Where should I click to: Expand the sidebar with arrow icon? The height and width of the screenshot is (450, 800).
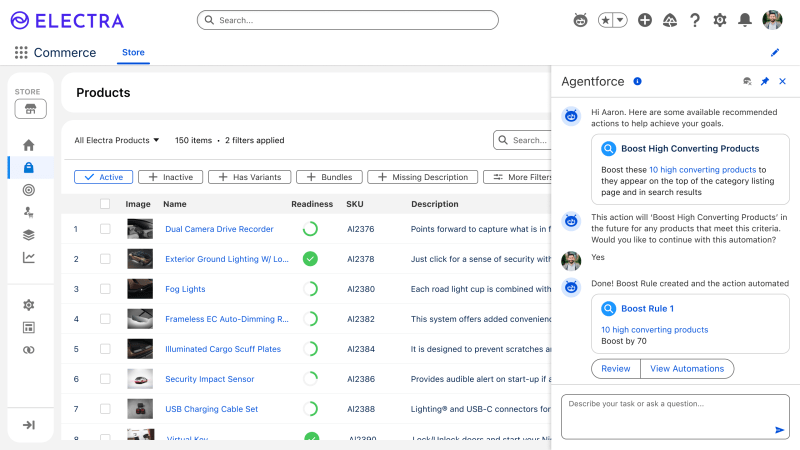point(29,425)
